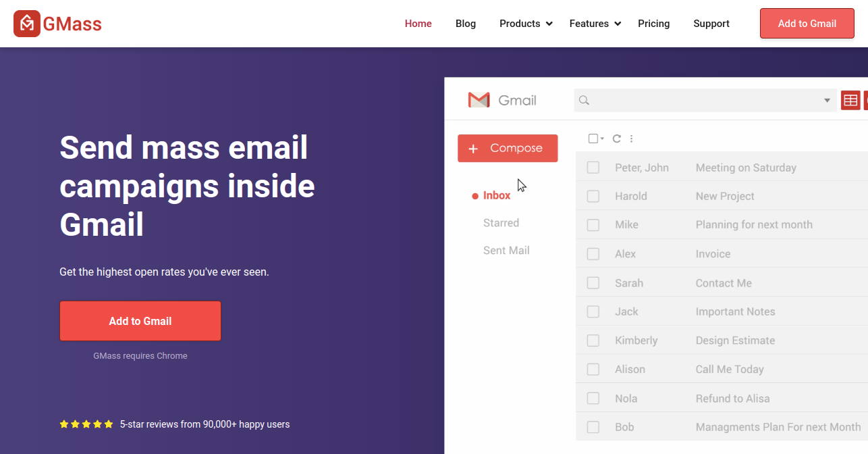
Task: Check the box for Harold's email
Action: 593,196
